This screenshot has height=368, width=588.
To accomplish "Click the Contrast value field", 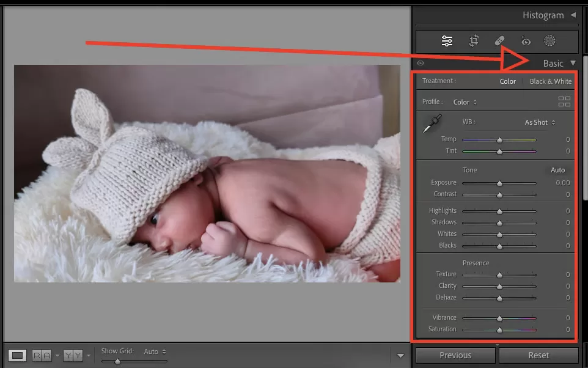I will point(568,194).
